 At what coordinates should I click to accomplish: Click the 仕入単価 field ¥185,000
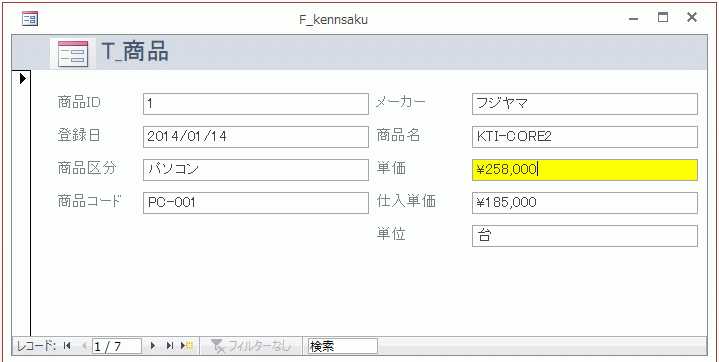(x=585, y=203)
